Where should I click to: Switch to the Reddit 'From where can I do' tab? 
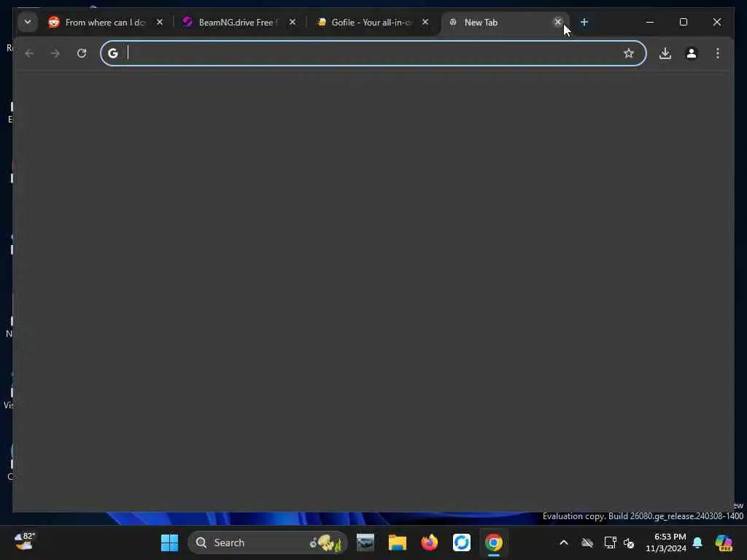pos(106,23)
